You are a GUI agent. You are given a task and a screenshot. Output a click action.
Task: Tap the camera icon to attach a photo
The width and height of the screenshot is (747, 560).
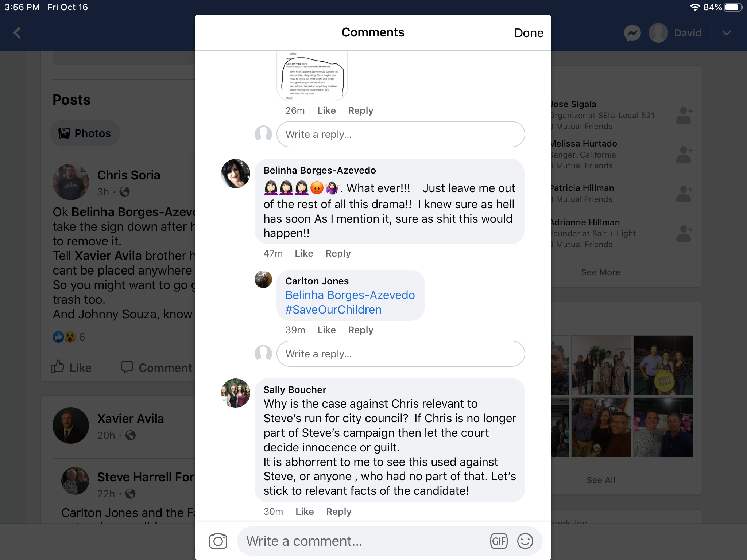point(218,541)
